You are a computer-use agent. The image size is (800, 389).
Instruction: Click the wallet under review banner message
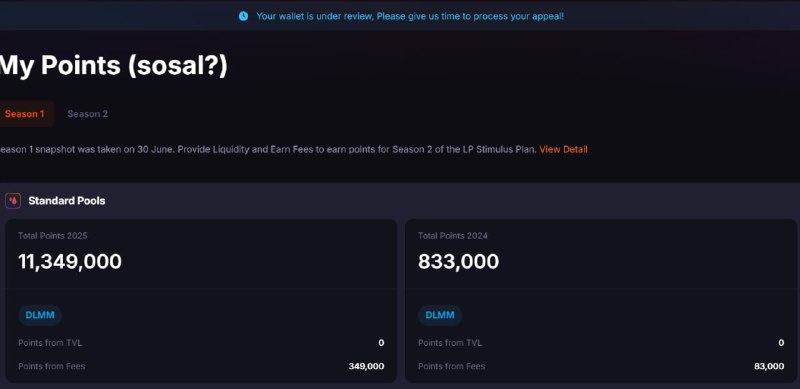click(410, 16)
